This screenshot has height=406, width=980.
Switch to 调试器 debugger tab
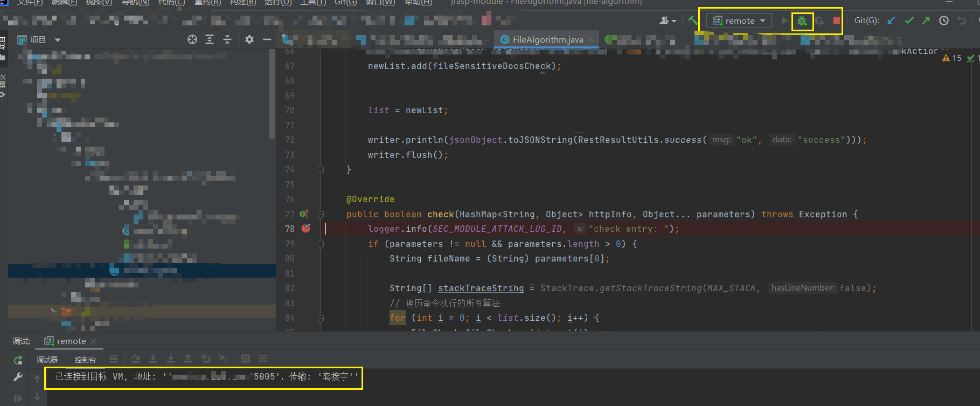(47, 360)
